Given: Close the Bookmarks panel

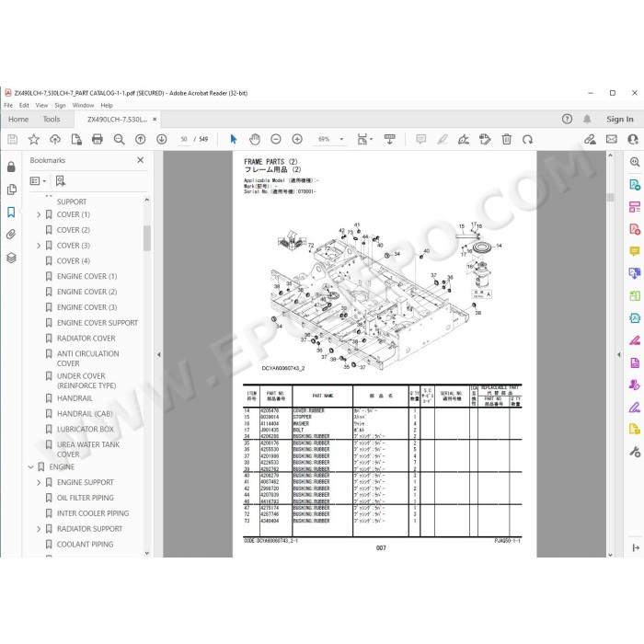Looking at the screenshot, I should (141, 160).
